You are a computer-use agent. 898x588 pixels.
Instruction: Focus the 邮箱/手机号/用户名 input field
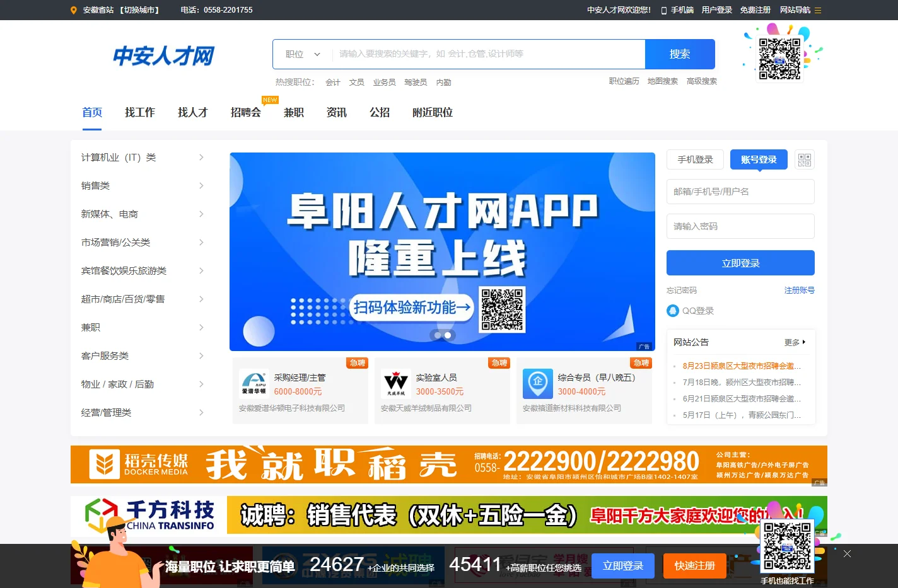(740, 192)
